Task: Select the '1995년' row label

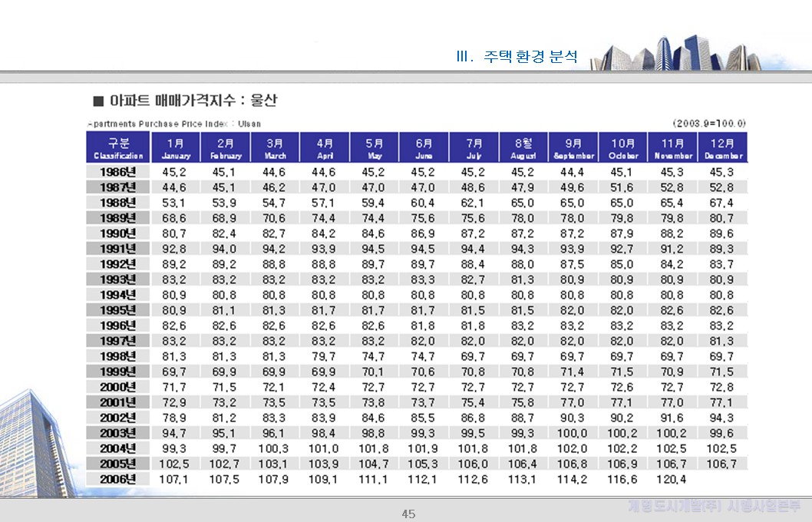Action: [117, 309]
